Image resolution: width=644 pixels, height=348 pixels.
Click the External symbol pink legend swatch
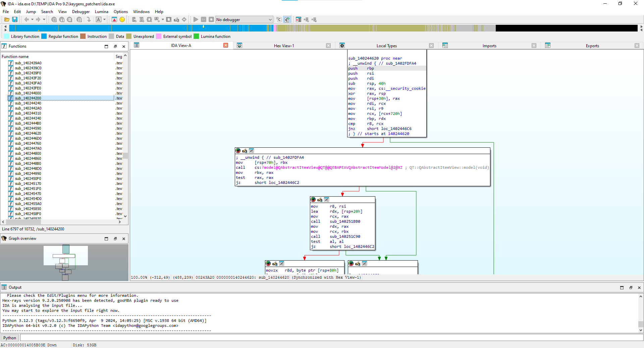coord(159,36)
